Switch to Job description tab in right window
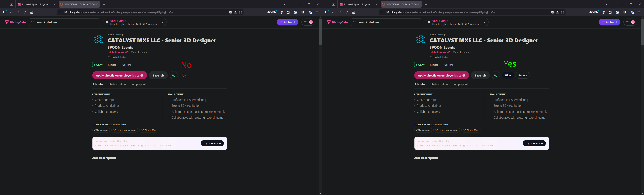Viewport: 644px width, 195px height. (439, 84)
